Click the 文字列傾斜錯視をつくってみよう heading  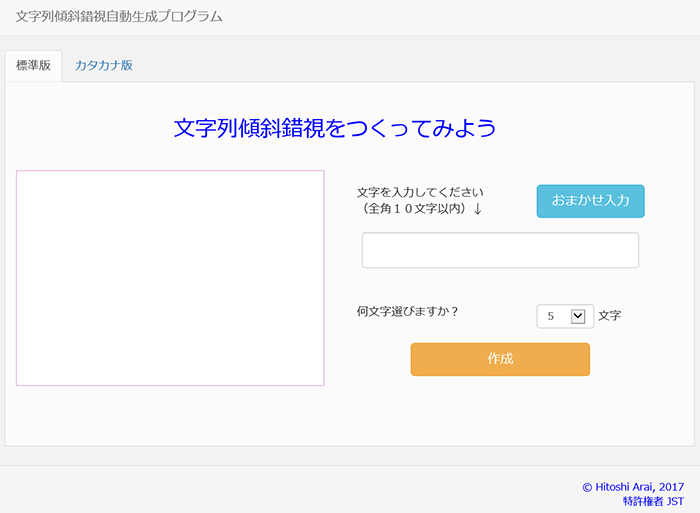[335, 128]
